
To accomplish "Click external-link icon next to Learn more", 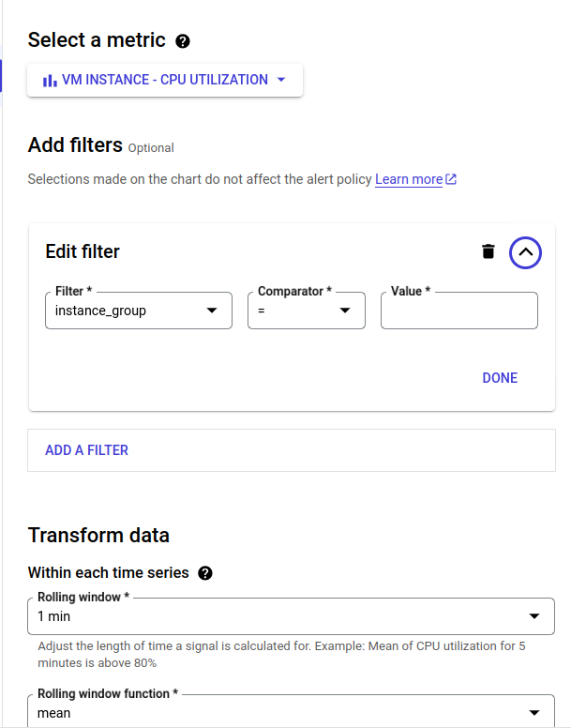I will (x=451, y=179).
